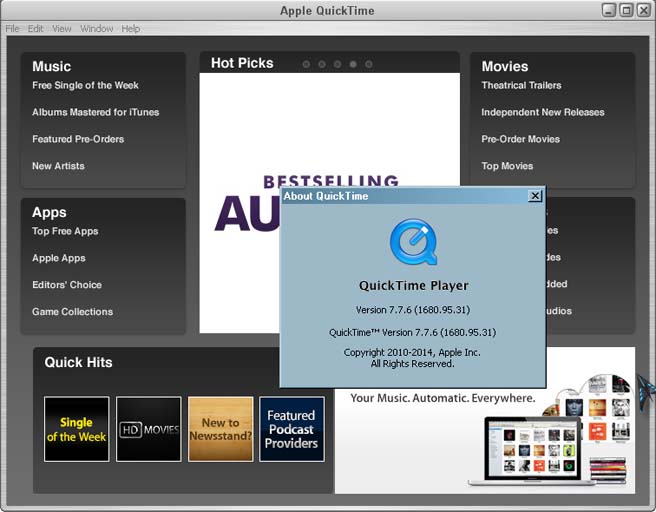Browse Albums Mastered for iTunes
This screenshot has width=656, height=512.
pos(95,113)
